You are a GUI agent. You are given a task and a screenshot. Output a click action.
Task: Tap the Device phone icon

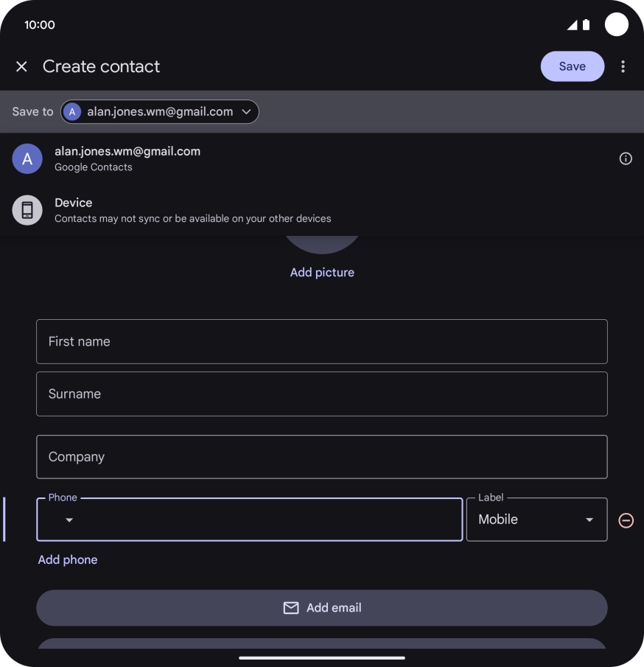click(x=27, y=210)
